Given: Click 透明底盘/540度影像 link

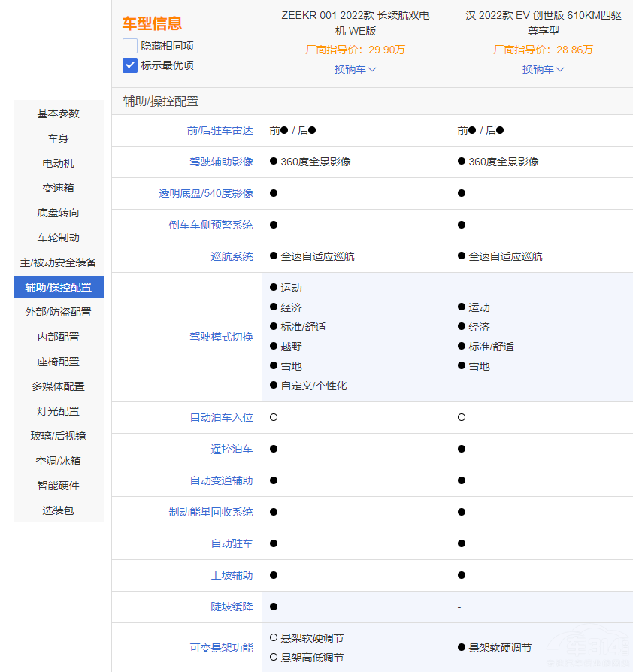Looking at the screenshot, I should 206,193.
